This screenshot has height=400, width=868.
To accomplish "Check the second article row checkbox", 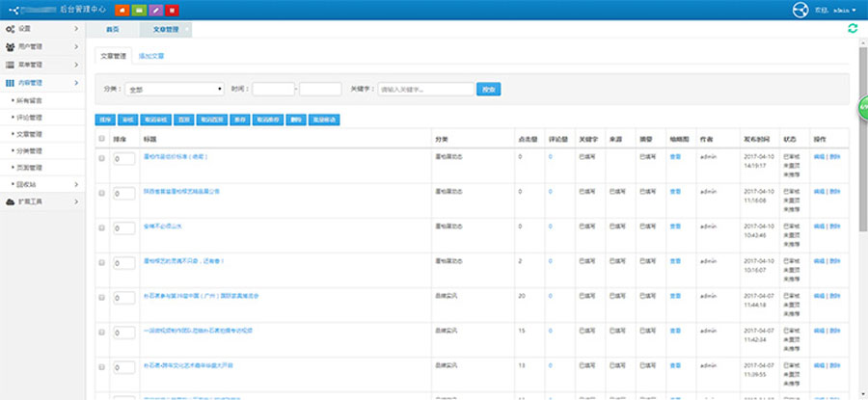I will pos(102,194).
